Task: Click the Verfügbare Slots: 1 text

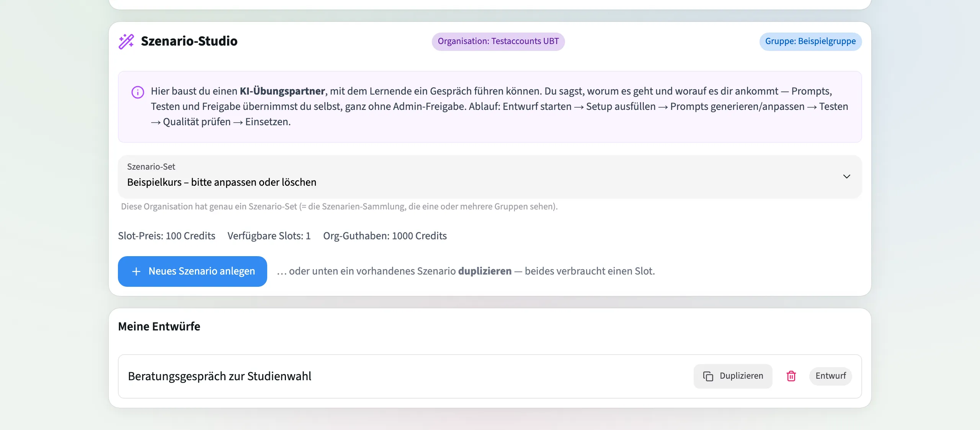Action: pos(269,236)
